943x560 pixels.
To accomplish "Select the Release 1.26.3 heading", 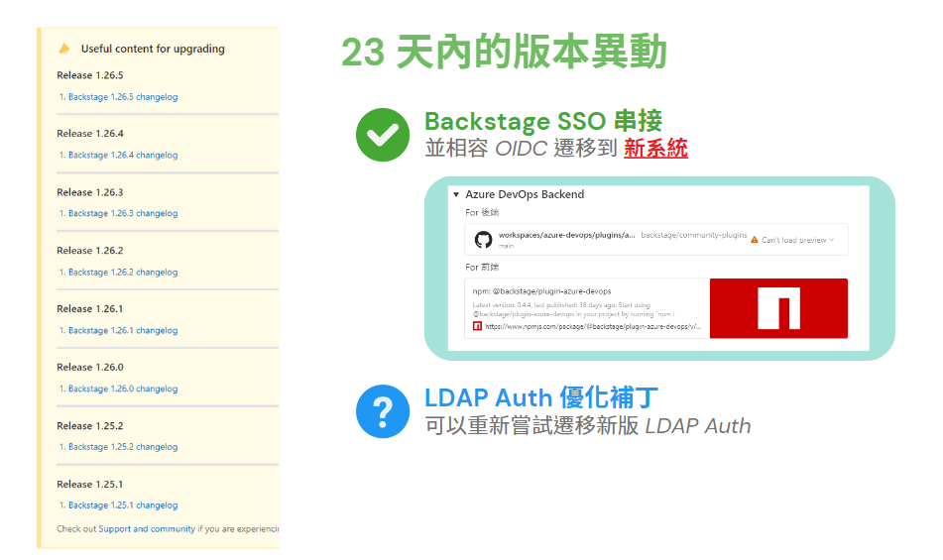I will pos(90,192).
